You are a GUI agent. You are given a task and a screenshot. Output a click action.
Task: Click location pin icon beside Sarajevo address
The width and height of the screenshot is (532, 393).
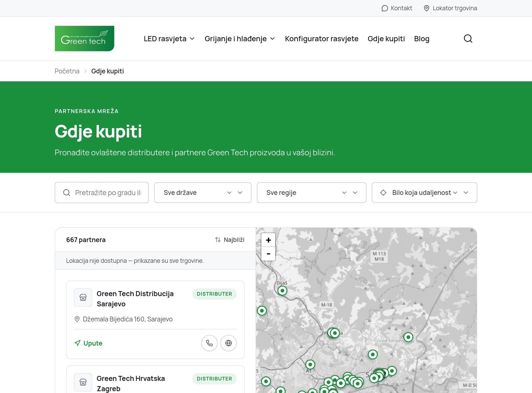tap(77, 319)
